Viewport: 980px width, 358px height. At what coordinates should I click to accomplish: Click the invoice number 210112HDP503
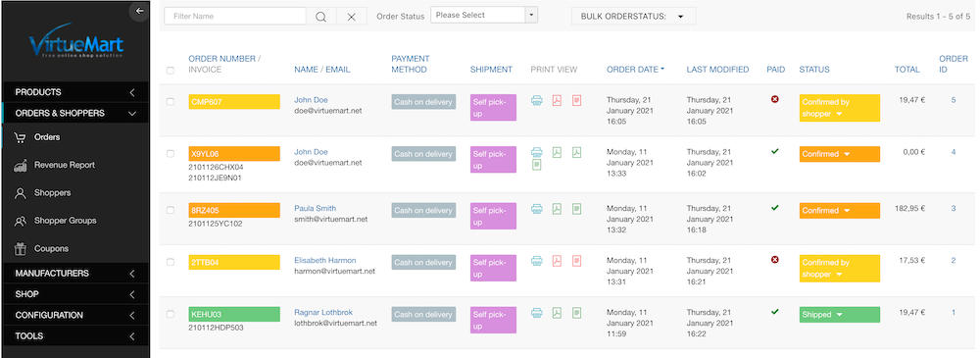[x=217, y=328]
